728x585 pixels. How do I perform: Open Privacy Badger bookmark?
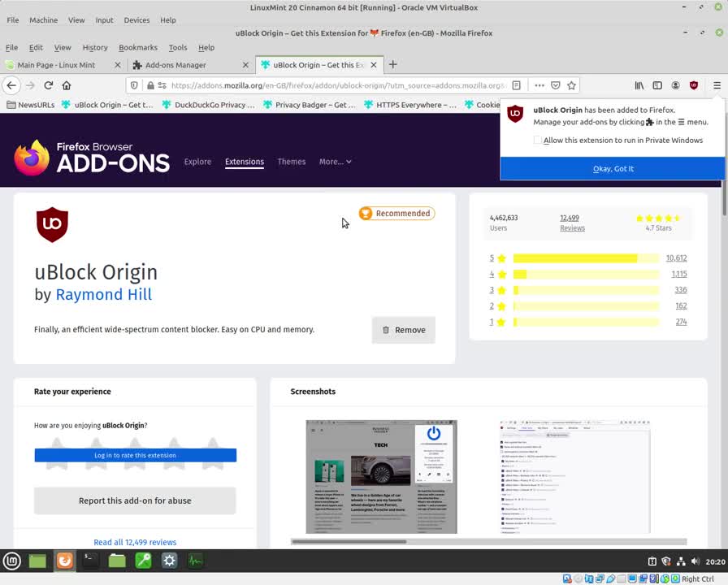pos(310,105)
